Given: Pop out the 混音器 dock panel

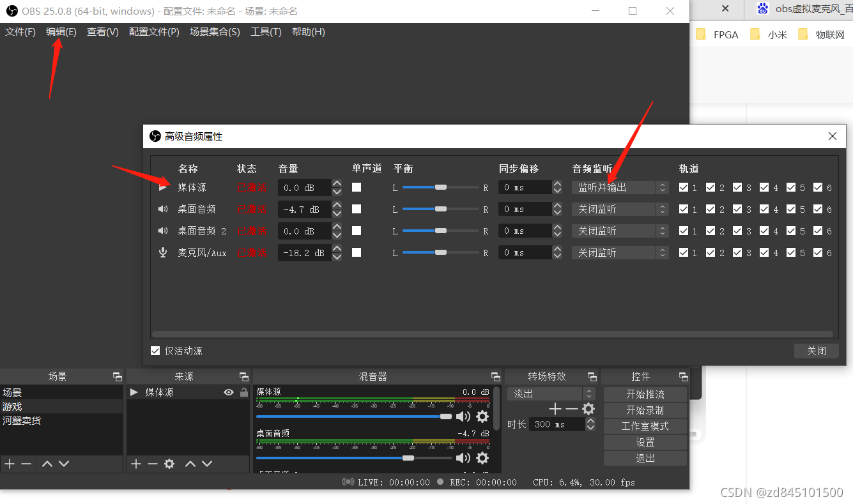Looking at the screenshot, I should [495, 377].
